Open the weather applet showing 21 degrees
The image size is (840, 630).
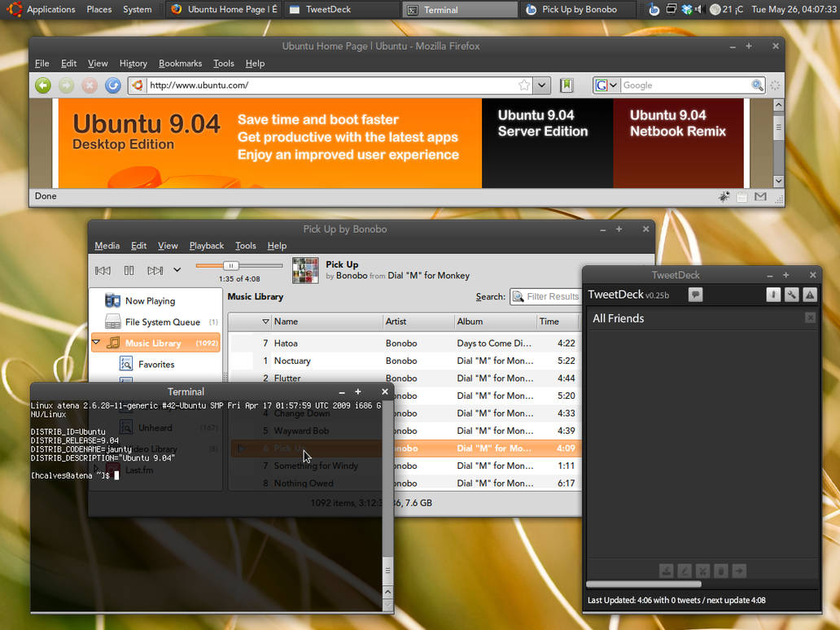(726, 9)
